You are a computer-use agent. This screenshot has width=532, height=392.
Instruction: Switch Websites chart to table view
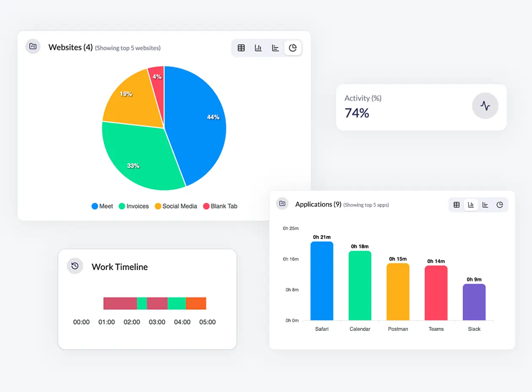[241, 48]
